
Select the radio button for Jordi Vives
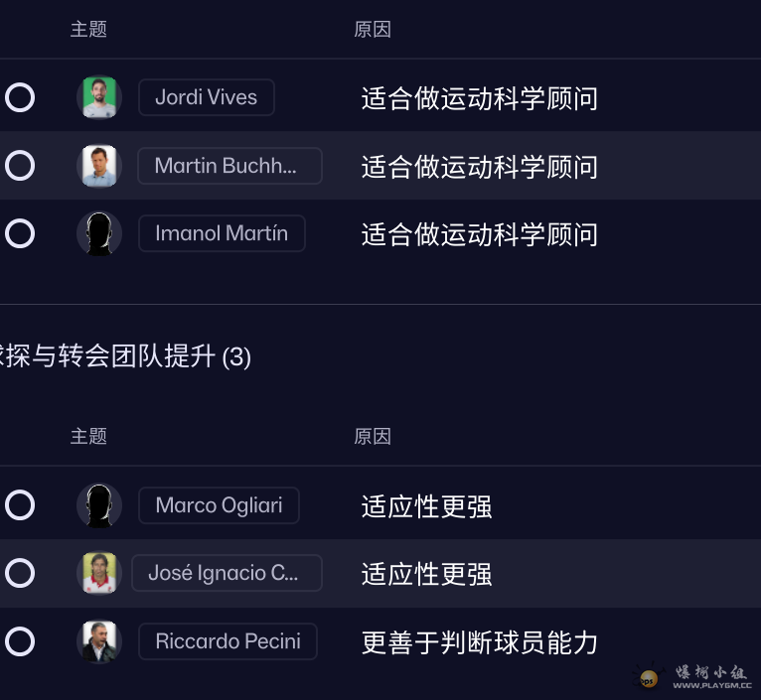(20, 97)
